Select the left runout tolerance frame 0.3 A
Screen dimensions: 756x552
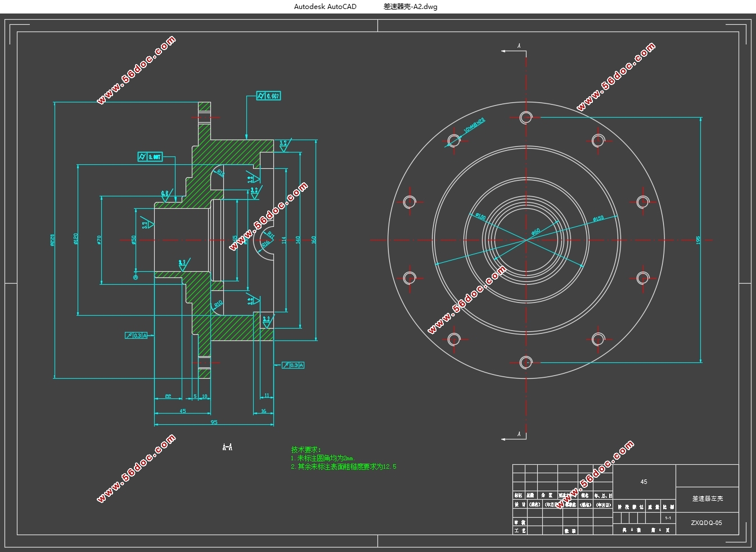[137, 335]
